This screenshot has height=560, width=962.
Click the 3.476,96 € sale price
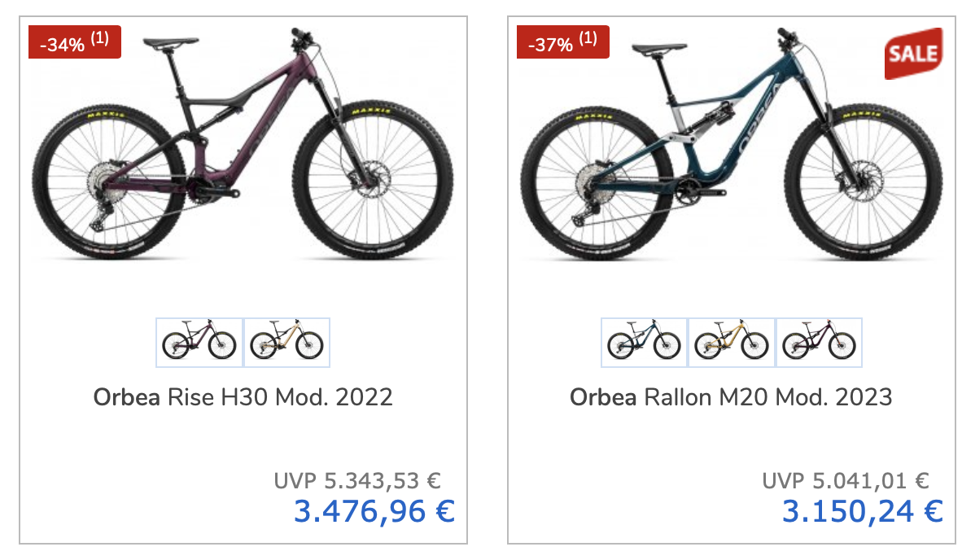(374, 511)
